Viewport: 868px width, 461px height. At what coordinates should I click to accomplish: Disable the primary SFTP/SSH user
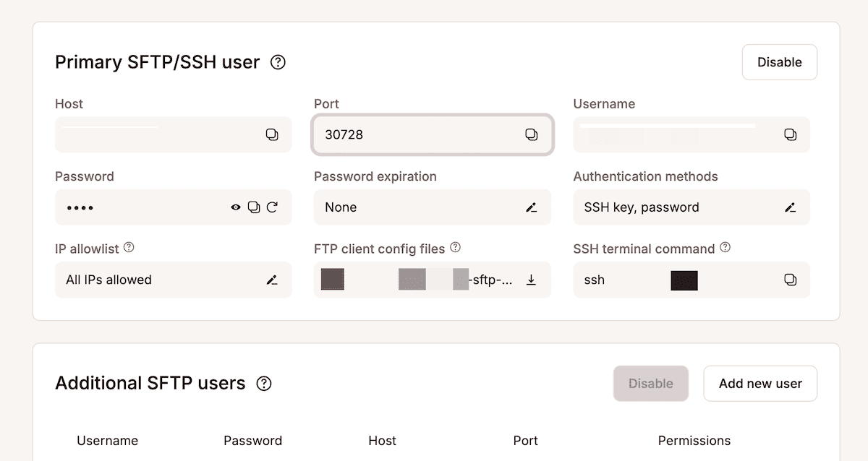779,62
